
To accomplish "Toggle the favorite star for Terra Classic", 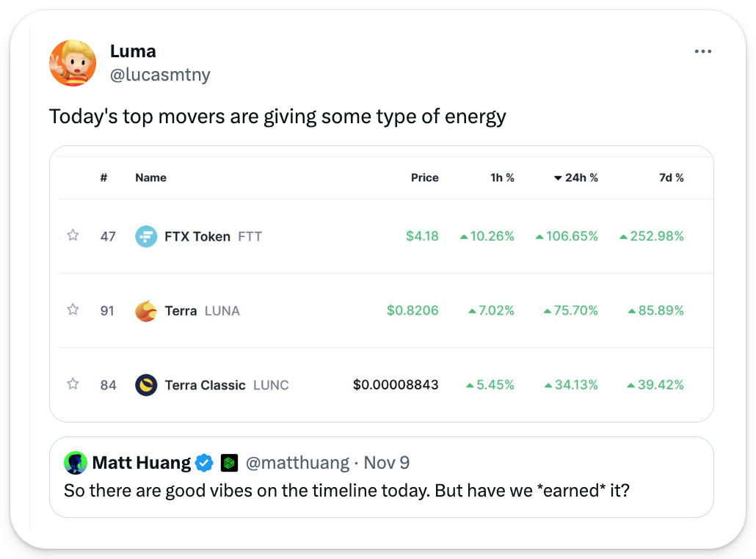I will coord(73,384).
